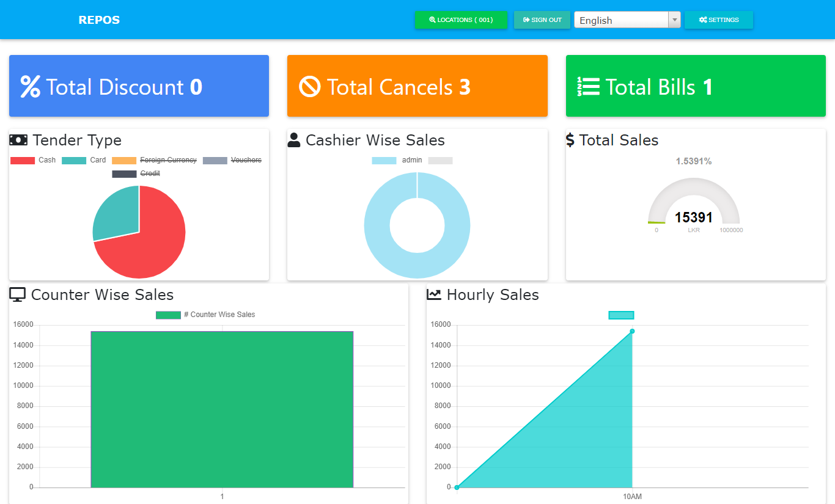Click the ban icon on Total Cancels card
The image size is (835, 504).
tap(310, 87)
